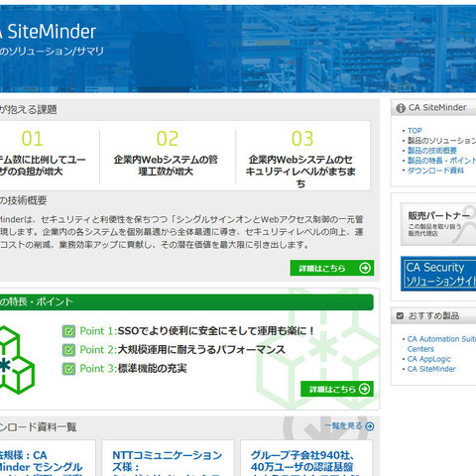
Task: Open the CA AppLogic link
Action: click(x=428, y=359)
